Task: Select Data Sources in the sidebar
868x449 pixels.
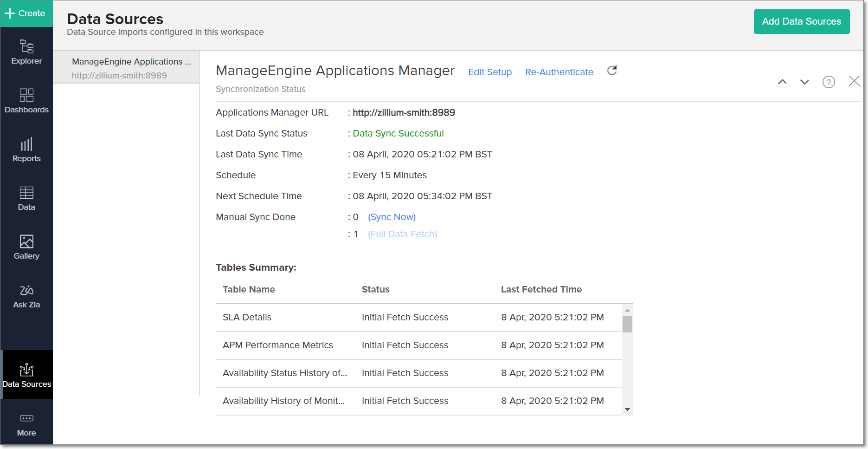Action: tap(26, 375)
